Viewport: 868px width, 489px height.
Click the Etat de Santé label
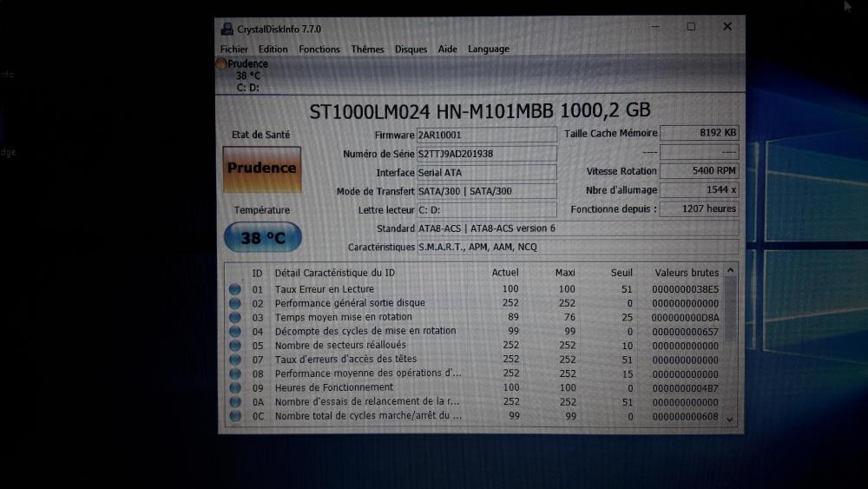(x=260, y=135)
